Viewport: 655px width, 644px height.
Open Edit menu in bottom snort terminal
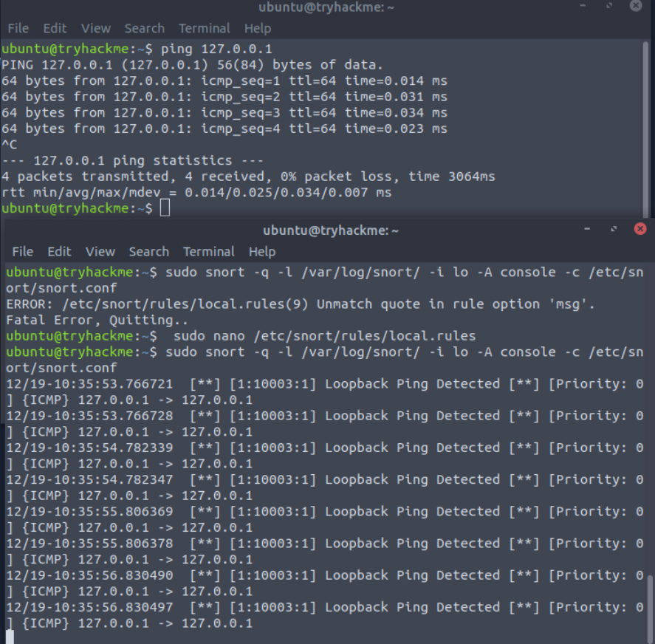(59, 252)
